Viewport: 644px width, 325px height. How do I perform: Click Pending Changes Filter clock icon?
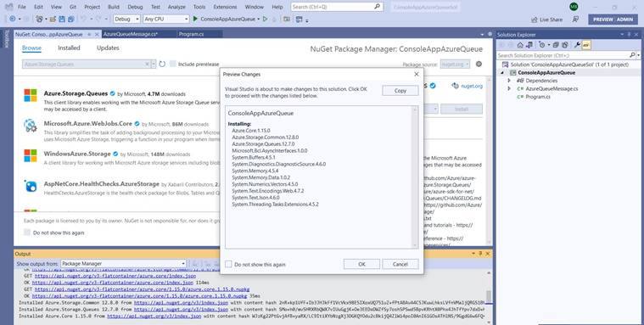click(x=542, y=45)
